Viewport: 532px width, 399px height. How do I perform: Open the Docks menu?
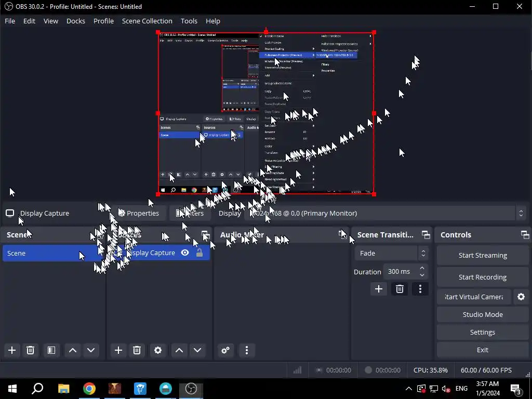[x=76, y=21]
